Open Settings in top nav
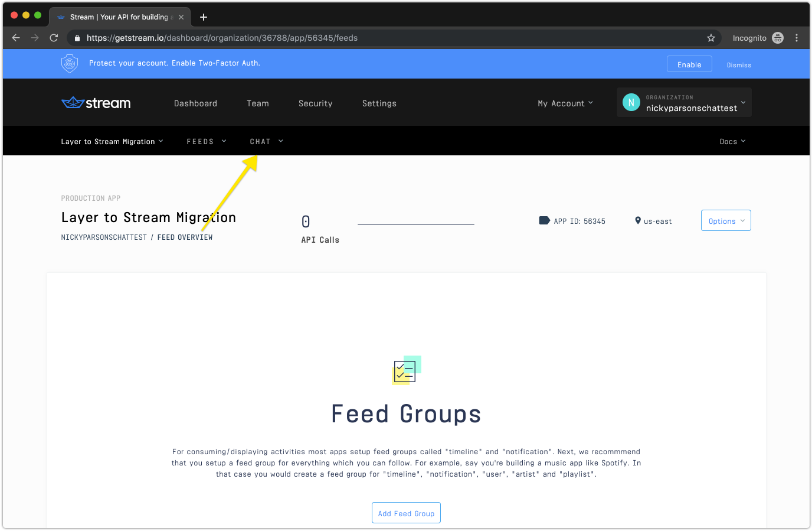This screenshot has width=812, height=531. (379, 103)
